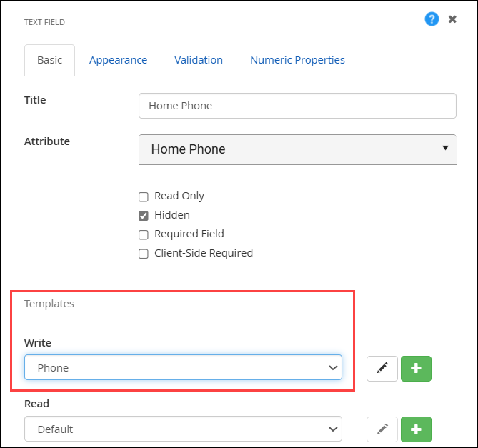Screen dimensions: 478x448
Task: Enable the Client-Side Required checkbox
Action: coord(143,253)
